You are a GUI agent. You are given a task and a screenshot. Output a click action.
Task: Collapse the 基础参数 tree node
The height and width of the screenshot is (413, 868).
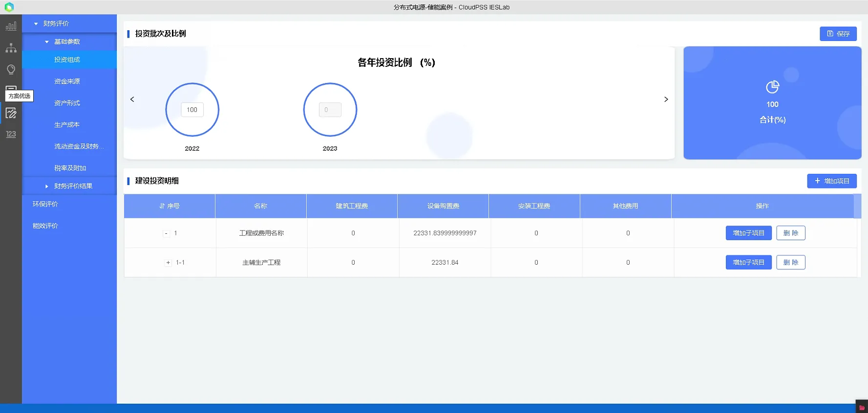click(x=47, y=41)
